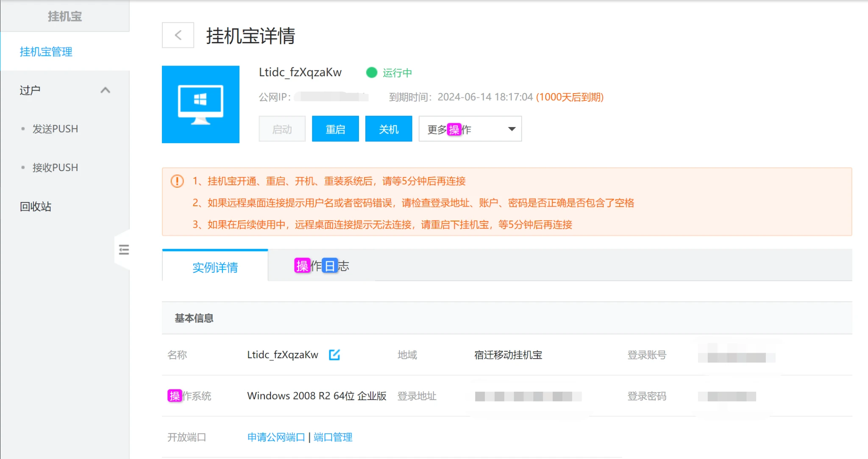Click the back arrow icon
Image resolution: width=868 pixels, height=459 pixels.
coord(178,35)
